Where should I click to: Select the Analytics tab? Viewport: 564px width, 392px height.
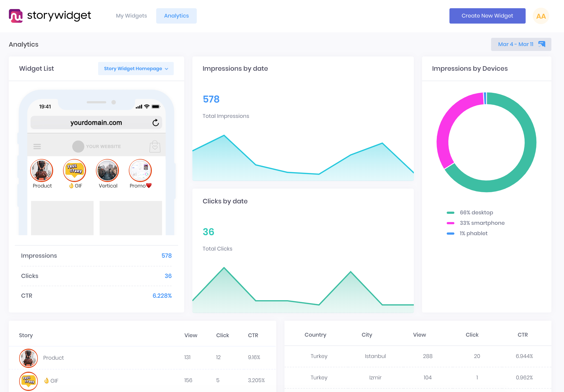pyautogui.click(x=176, y=16)
